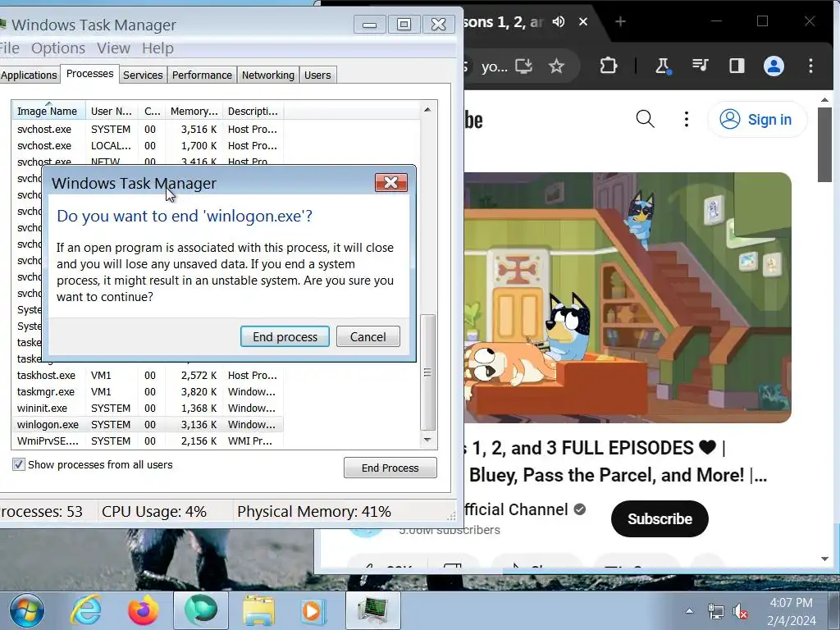Click the network tray icon
This screenshot has height=630, width=840.
tap(715, 611)
